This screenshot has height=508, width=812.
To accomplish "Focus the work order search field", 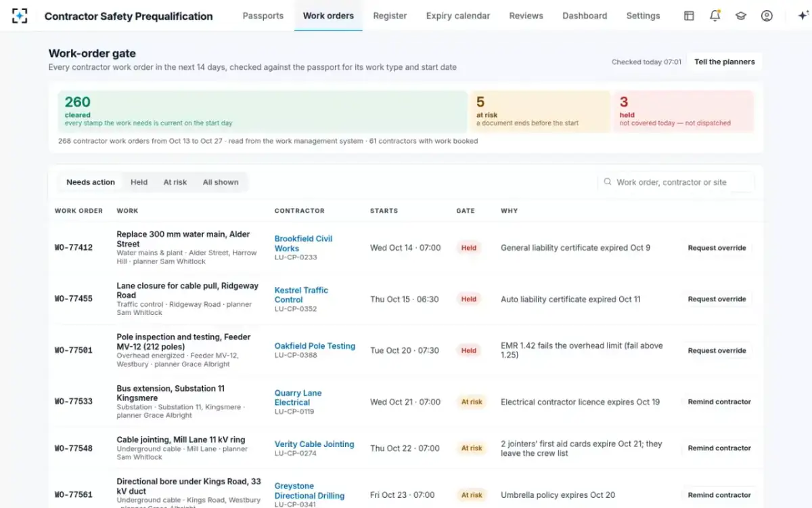I will click(x=676, y=182).
